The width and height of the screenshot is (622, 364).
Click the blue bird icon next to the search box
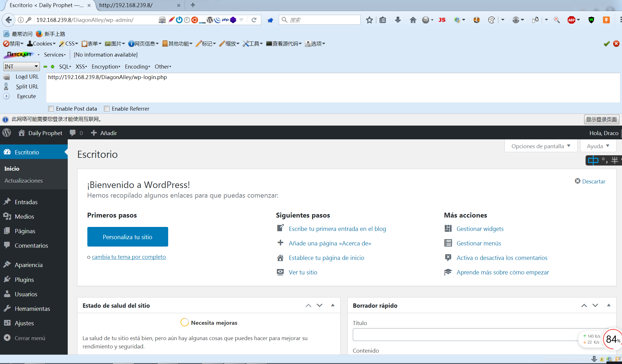(270, 20)
